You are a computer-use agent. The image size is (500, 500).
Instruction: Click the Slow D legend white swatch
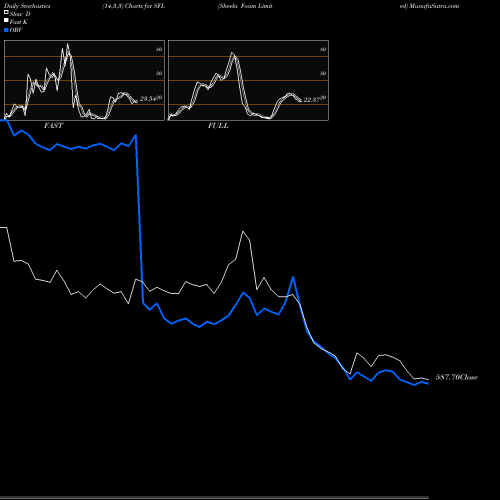coord(6,13)
